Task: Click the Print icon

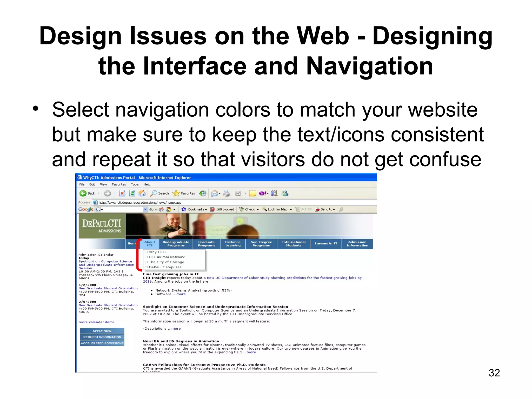Action: pyautogui.click(x=227, y=193)
